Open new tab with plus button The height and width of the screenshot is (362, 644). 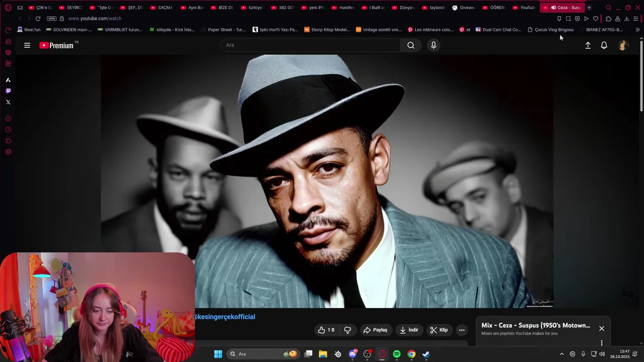pyautogui.click(x=589, y=8)
